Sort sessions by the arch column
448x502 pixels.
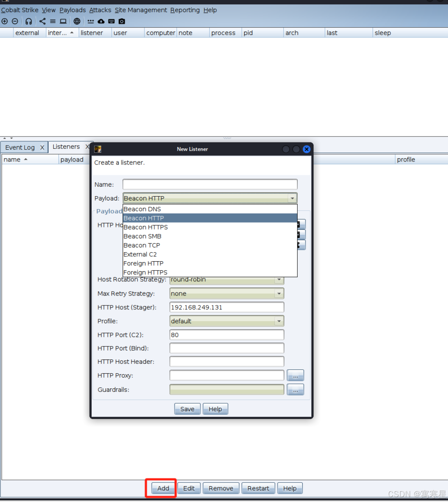click(x=304, y=33)
